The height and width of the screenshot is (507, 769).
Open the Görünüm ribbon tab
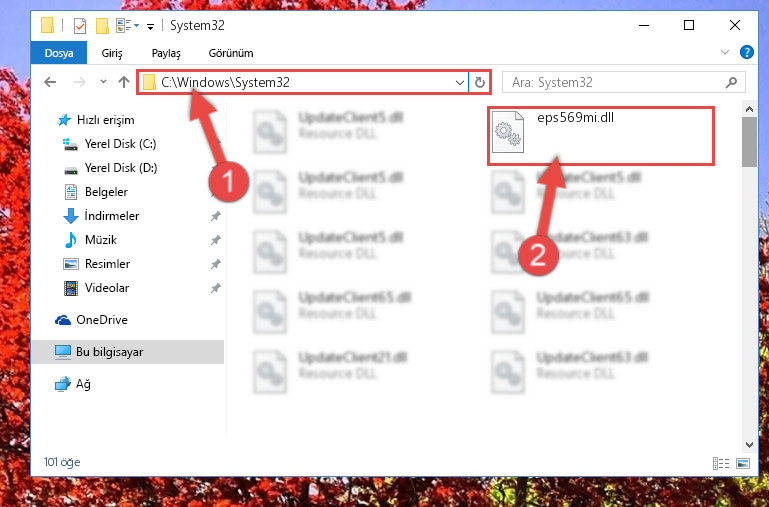click(x=231, y=53)
